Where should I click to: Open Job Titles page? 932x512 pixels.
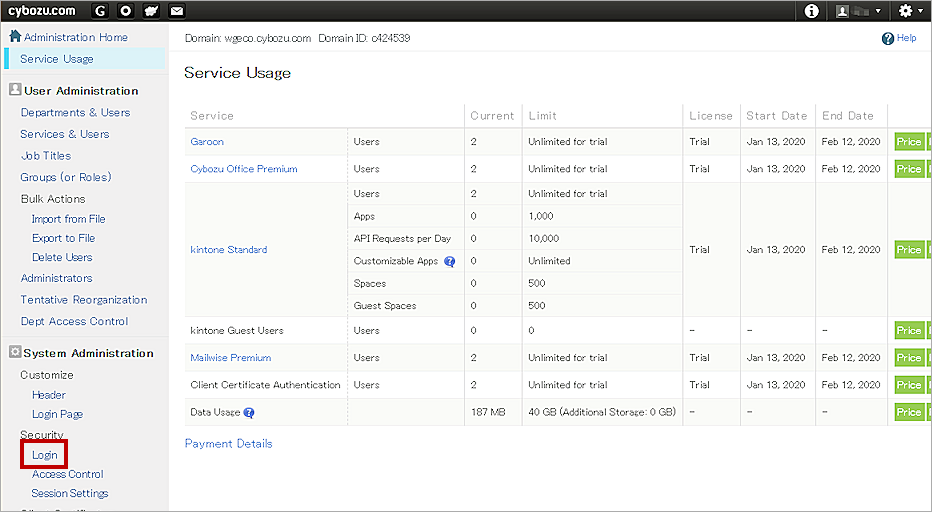pos(46,155)
